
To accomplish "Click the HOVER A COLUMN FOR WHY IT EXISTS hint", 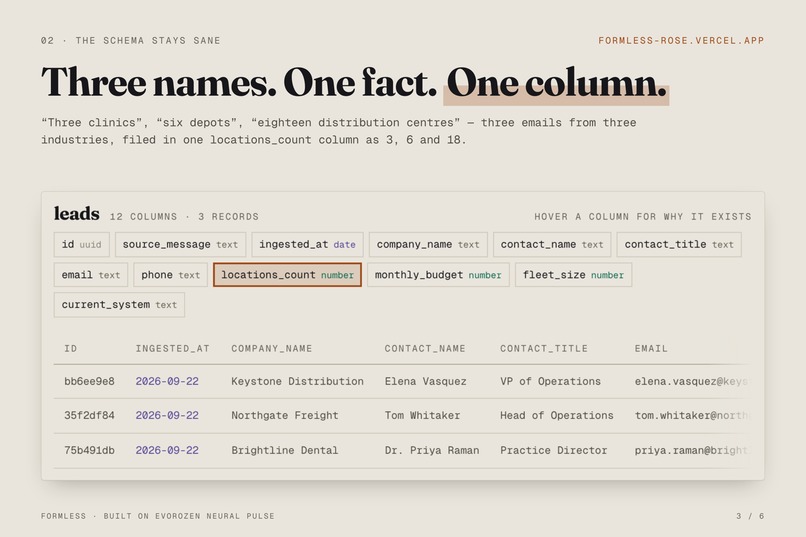I will point(643,217).
